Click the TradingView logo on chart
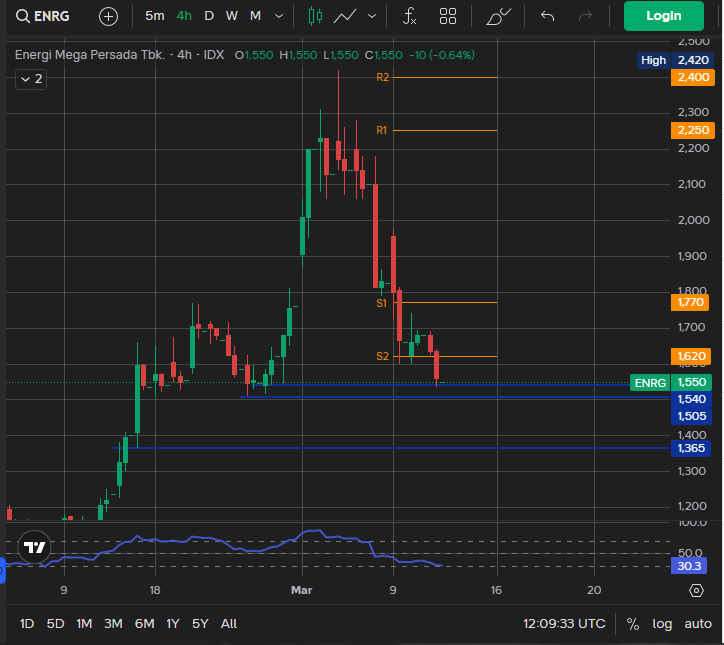The image size is (724, 645). point(35,547)
